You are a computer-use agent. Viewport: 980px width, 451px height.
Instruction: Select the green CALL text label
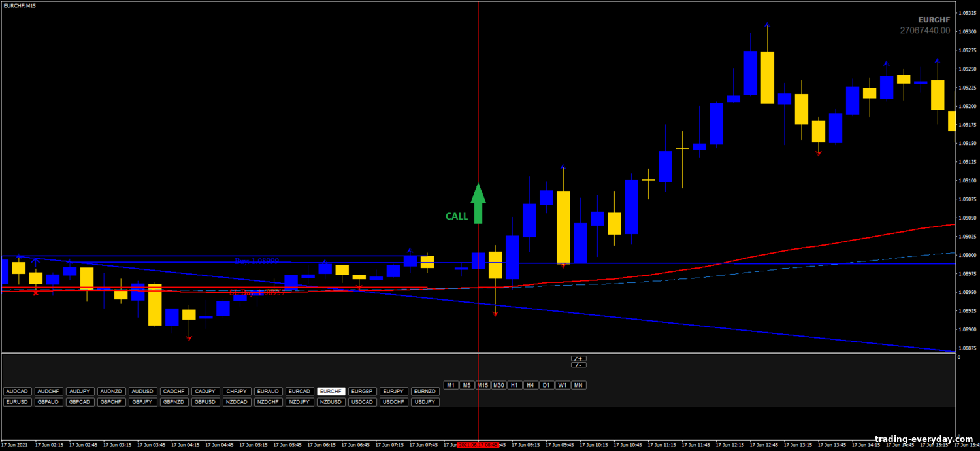pos(457,216)
